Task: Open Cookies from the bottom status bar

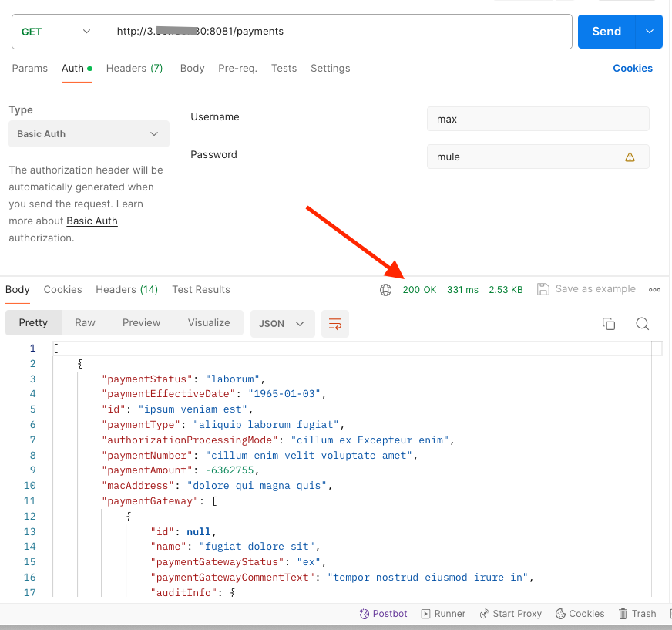Action: coord(580,614)
